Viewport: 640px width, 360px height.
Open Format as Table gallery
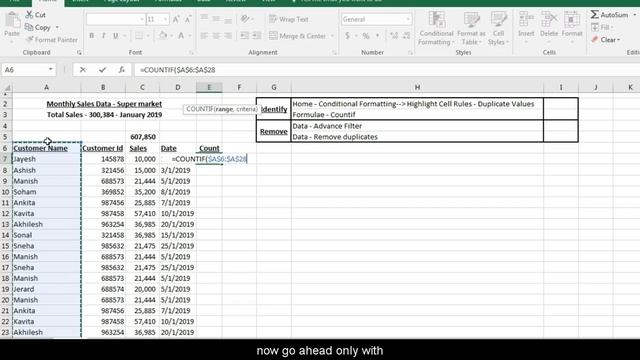[471, 28]
